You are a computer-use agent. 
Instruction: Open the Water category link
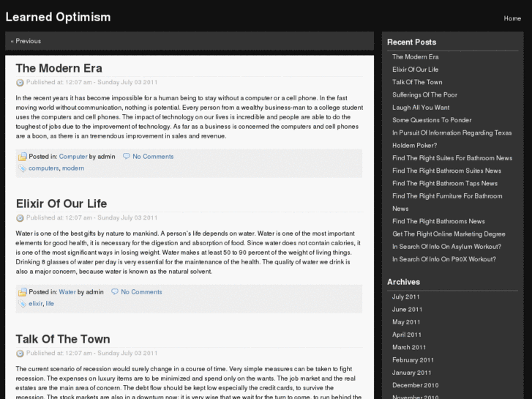(67, 292)
